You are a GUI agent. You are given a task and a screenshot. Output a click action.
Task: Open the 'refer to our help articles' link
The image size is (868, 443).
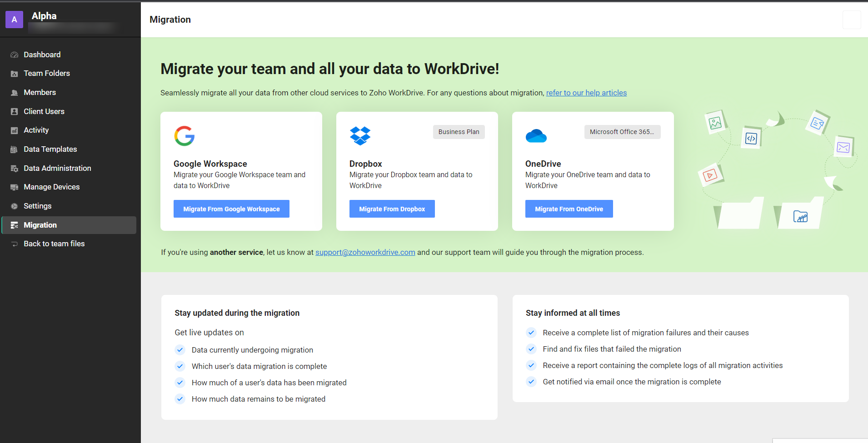point(586,93)
